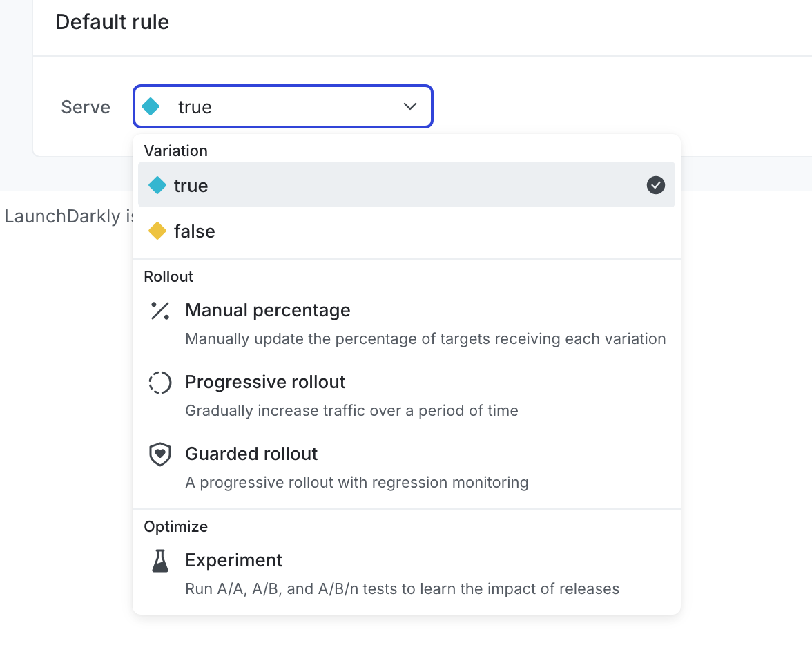Click the blue diamond next to true option
Screen dimensions: 812x652
pyautogui.click(x=157, y=185)
